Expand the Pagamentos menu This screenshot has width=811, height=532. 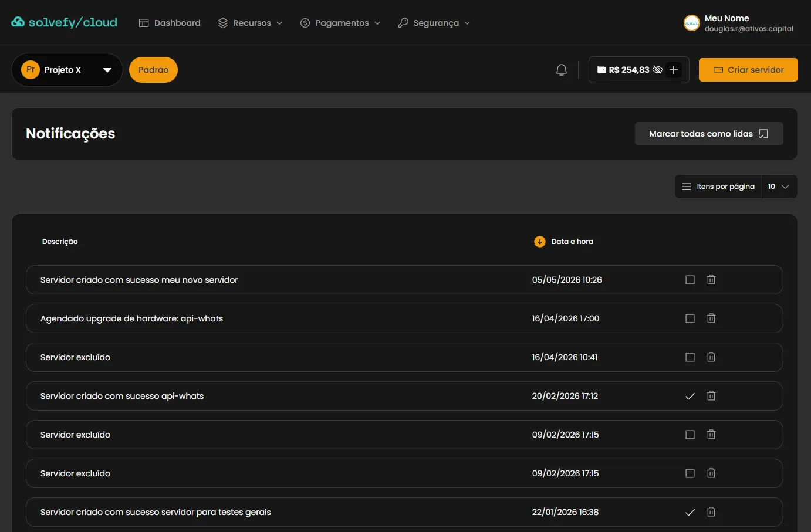tap(340, 23)
